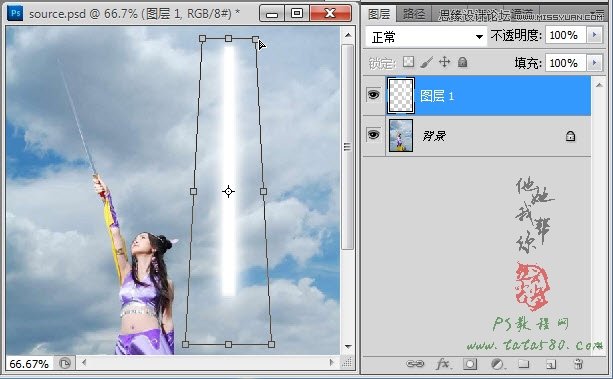Hide 图层 1 layer visibility eye
This screenshot has width=613, height=379.
coord(373,95)
